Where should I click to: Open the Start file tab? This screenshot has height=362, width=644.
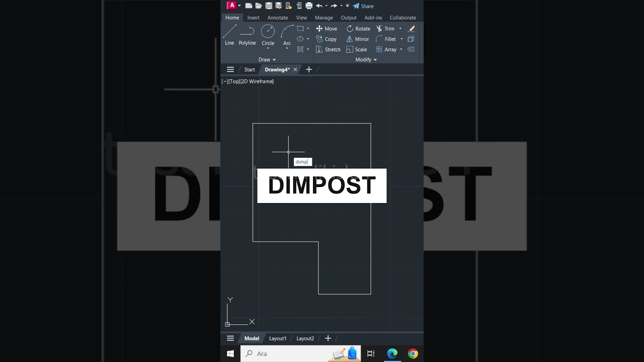[x=250, y=69]
